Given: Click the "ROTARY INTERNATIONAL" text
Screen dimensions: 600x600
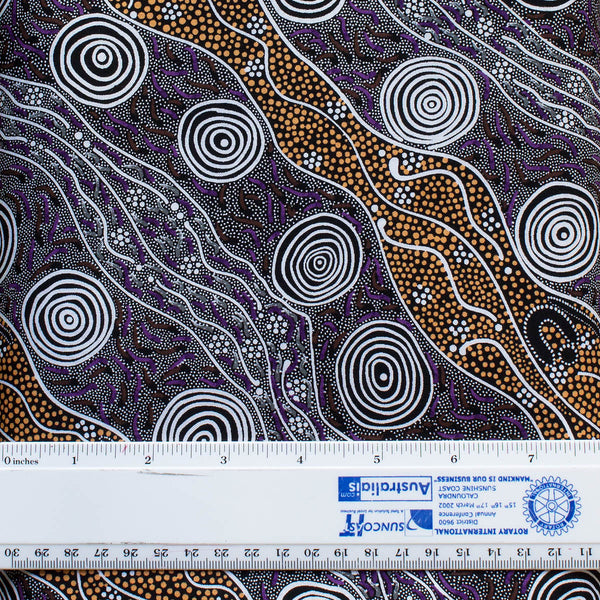Looking at the screenshot, I should (481, 532).
